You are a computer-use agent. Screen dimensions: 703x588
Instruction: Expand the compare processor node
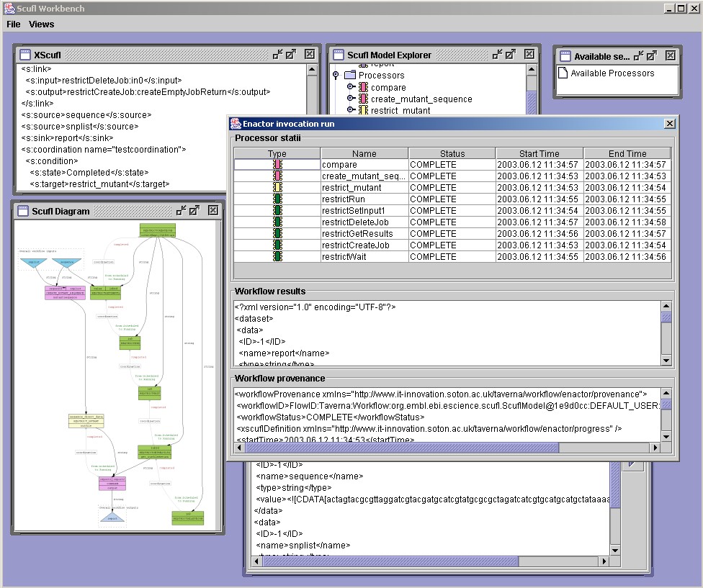351,87
